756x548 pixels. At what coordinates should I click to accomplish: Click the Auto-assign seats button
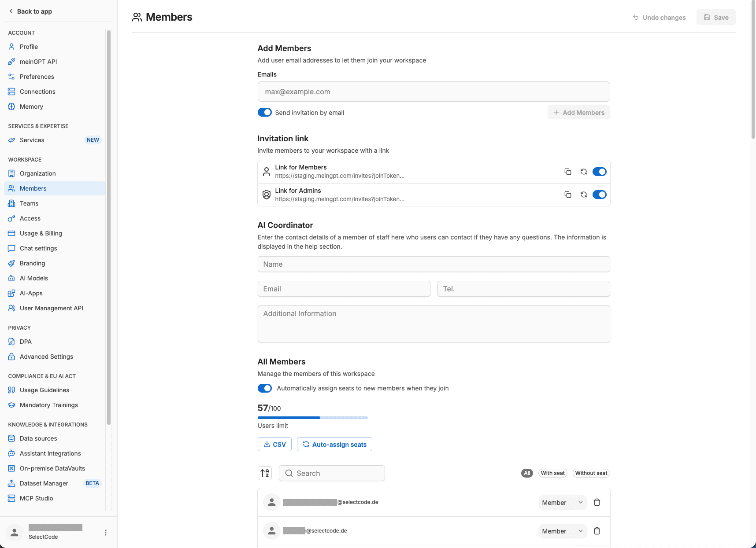(334, 445)
